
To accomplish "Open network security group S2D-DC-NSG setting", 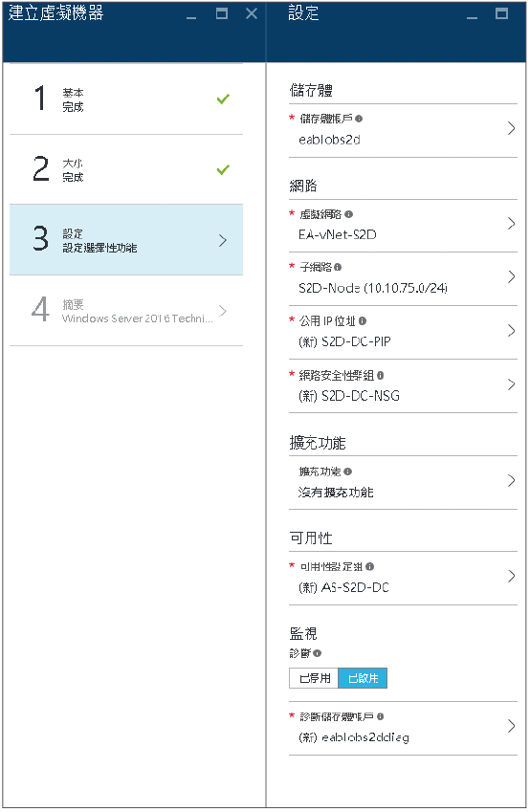I will [403, 385].
